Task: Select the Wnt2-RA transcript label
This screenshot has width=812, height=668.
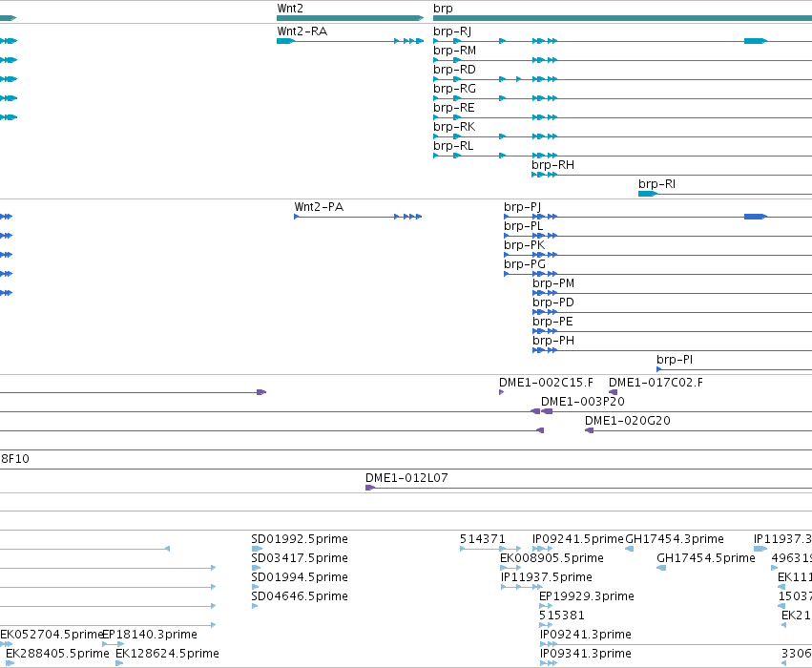Action: click(302, 31)
